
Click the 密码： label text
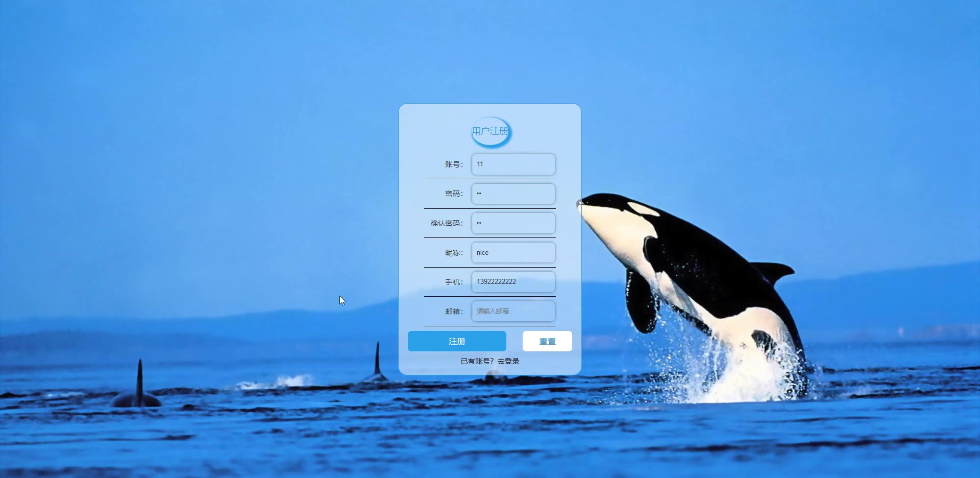454,194
